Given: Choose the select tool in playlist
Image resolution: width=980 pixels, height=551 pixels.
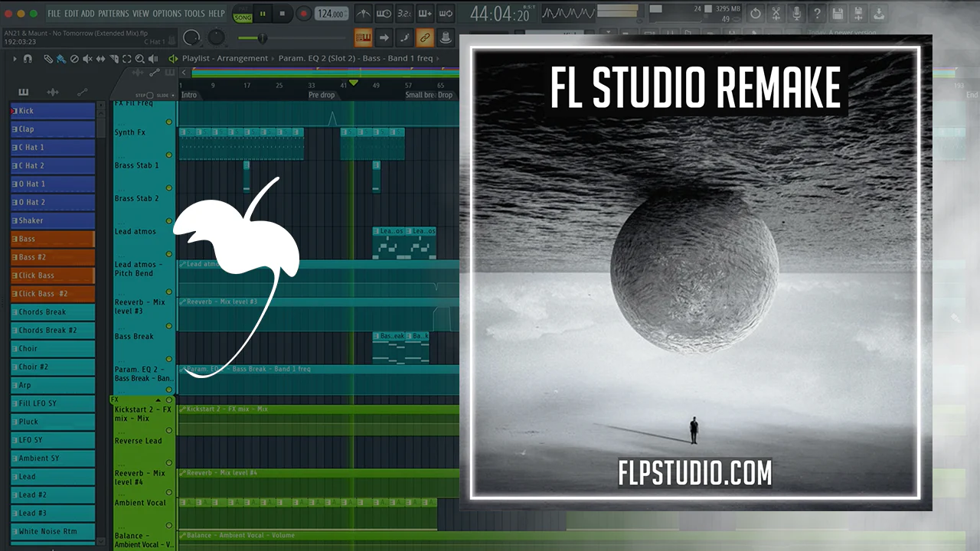Looking at the screenshot, I should [x=126, y=58].
